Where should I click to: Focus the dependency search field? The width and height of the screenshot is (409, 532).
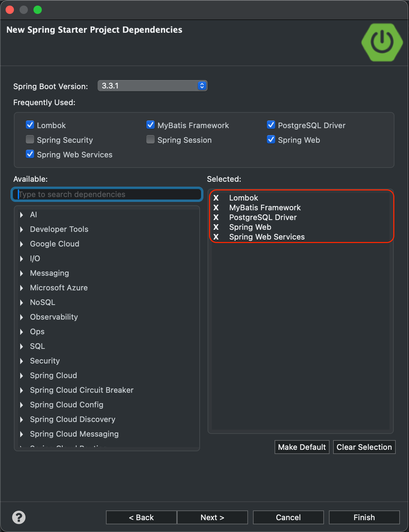pos(107,194)
